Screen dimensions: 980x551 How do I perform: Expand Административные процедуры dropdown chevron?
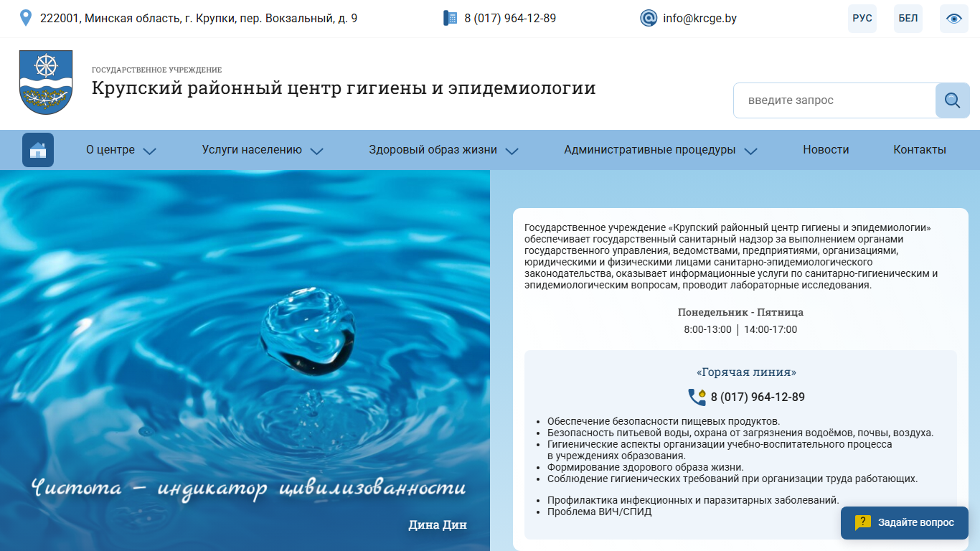[x=750, y=151]
